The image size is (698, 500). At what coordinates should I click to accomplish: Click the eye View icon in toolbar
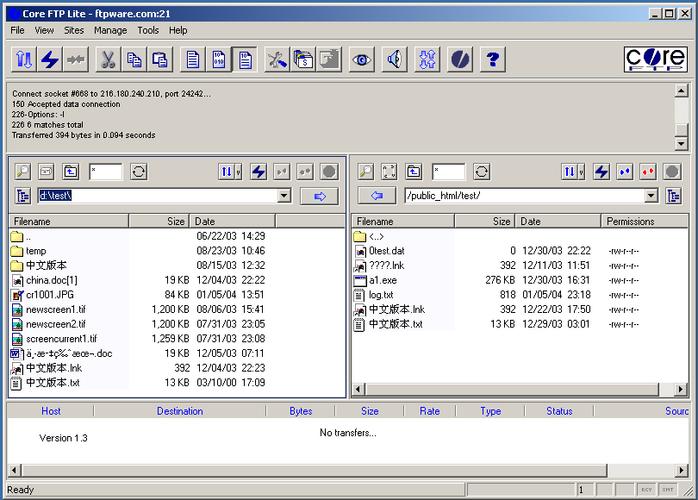pos(361,60)
